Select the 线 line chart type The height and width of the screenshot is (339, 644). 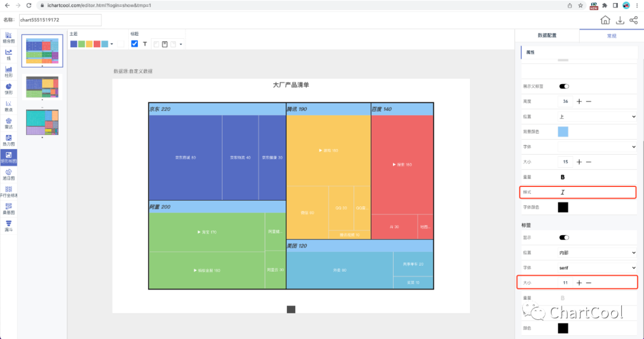click(x=8, y=55)
